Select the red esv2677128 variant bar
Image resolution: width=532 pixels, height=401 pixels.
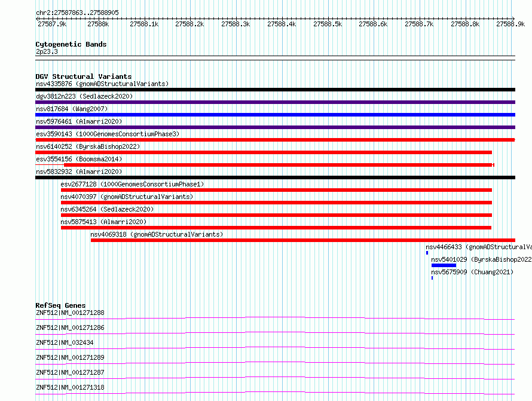tap(276, 190)
